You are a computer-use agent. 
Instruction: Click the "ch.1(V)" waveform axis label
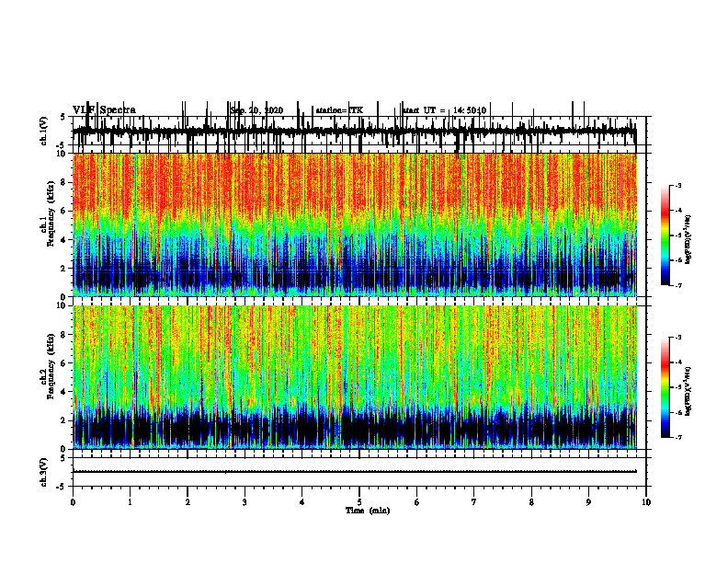click(43, 131)
